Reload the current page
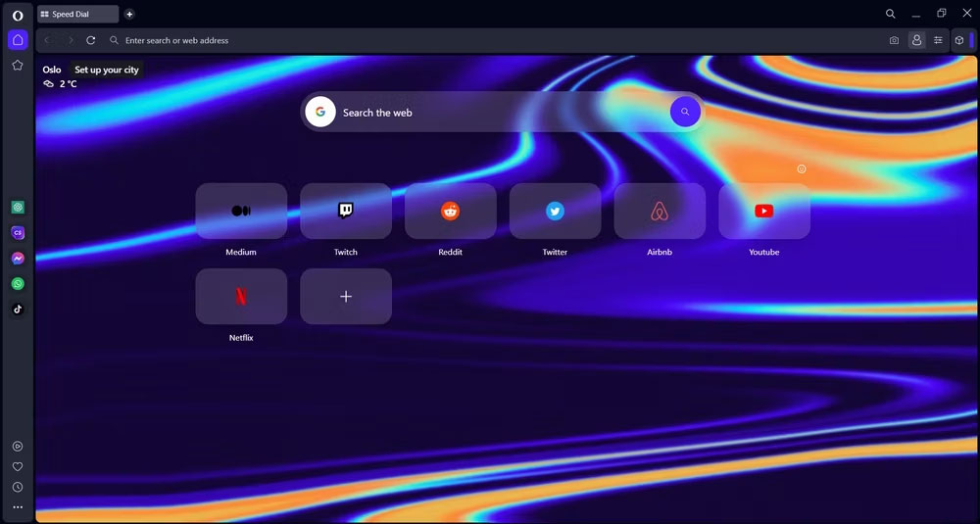Screen dimensions: 980x524 pyautogui.click(x=90, y=40)
